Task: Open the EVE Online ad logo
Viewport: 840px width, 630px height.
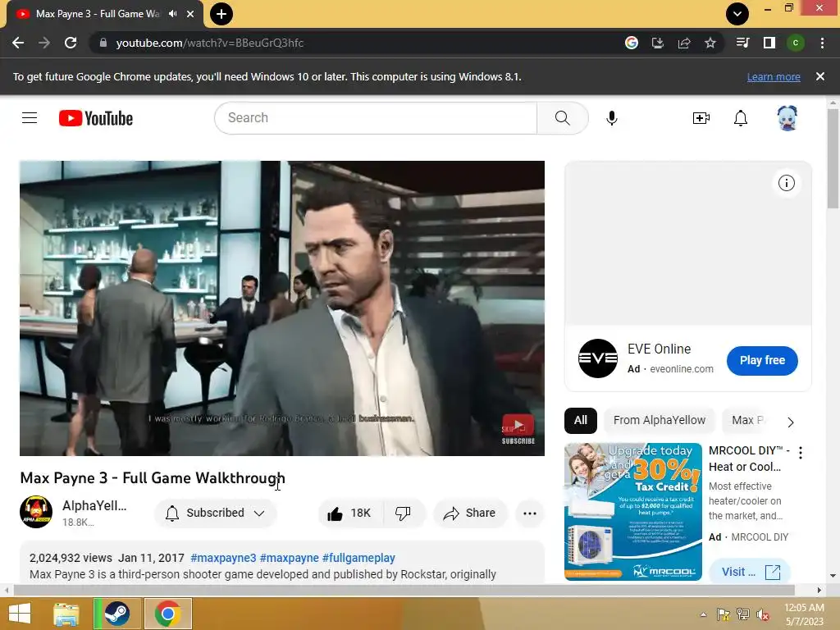Action: click(598, 358)
